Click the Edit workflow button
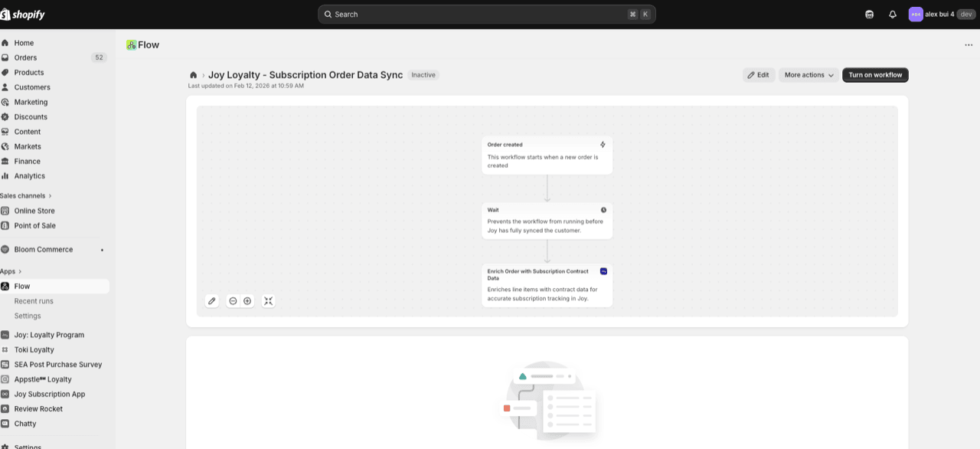The width and height of the screenshot is (980, 449). pyautogui.click(x=759, y=75)
